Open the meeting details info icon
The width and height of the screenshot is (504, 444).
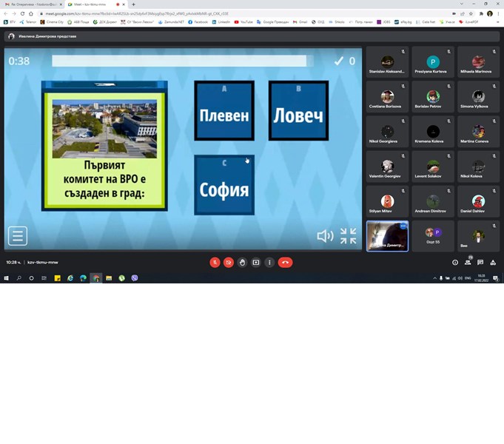point(455,262)
